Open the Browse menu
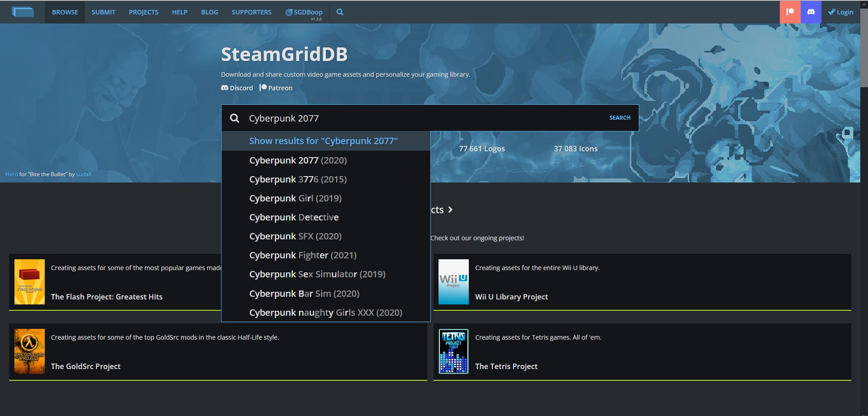 coord(65,12)
